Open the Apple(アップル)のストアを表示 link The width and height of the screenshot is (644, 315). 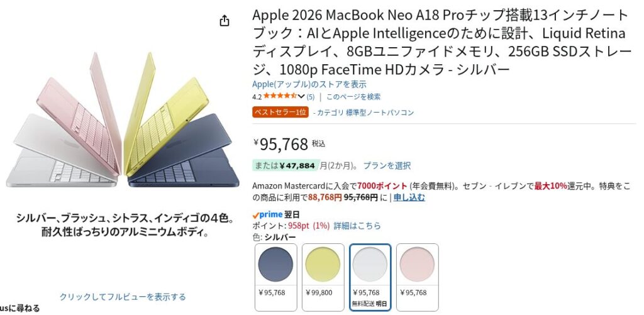(309, 85)
